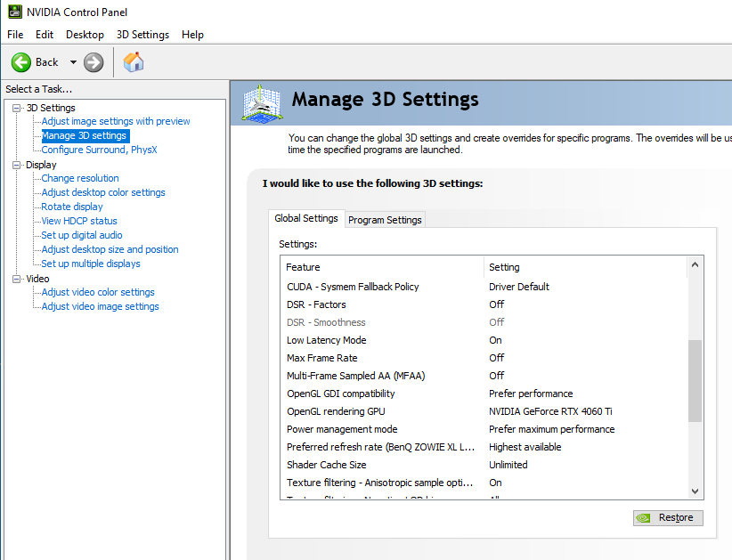Select the DSR - Factors row
Viewport: 732px width, 560px height.
[x=484, y=304]
